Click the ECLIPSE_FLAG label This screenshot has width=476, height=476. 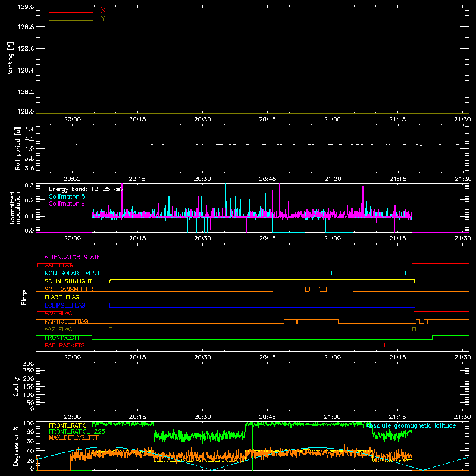[x=65, y=305]
